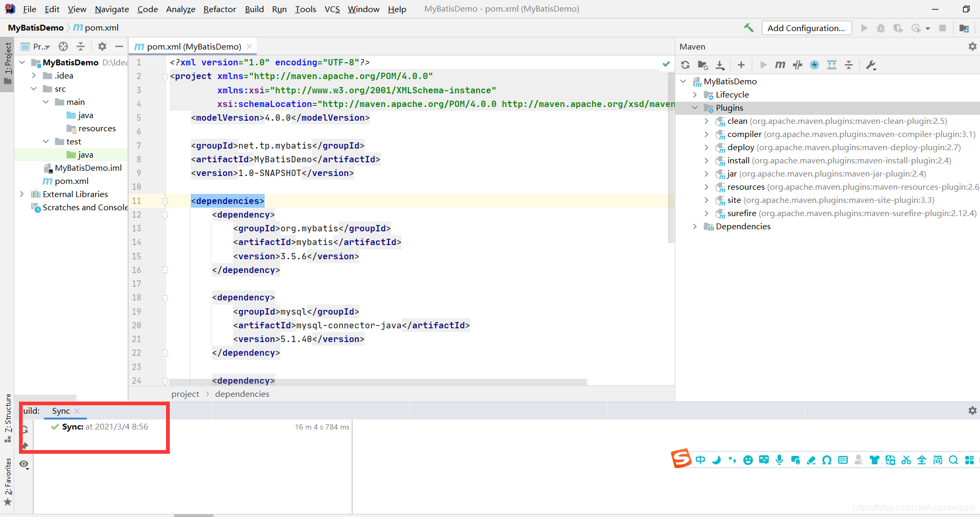Select opened file target icon in Project panel
The width and height of the screenshot is (980, 517).
pos(63,46)
